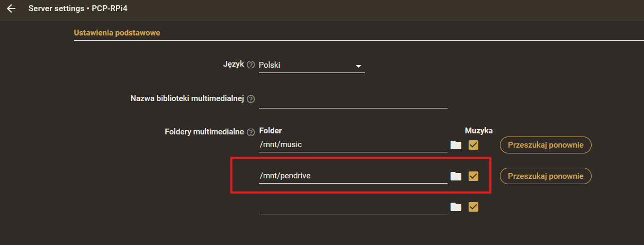This screenshot has height=245, width=644.
Task: Click help icon beside Nazwa biblioteki multimedialnej
Action: (x=251, y=99)
